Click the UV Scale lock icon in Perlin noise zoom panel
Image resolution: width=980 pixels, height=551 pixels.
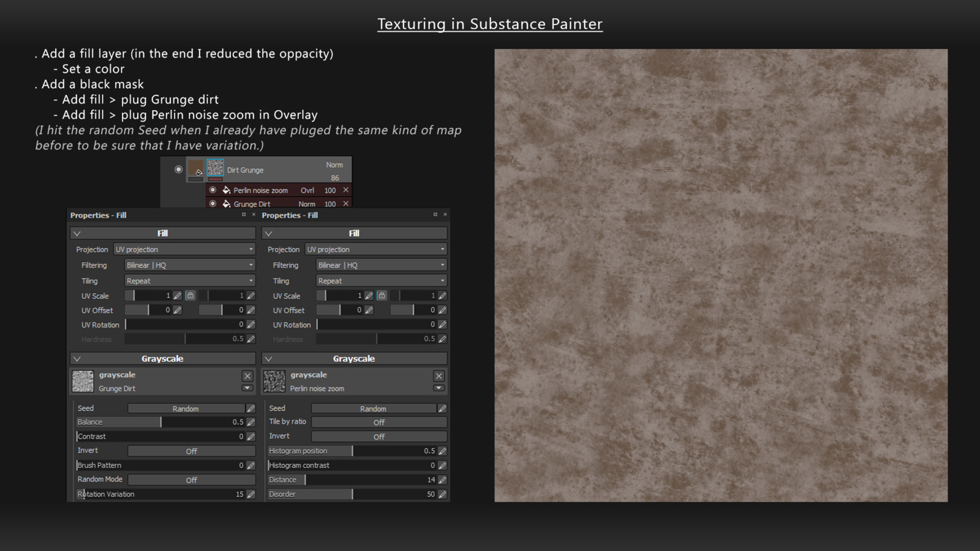click(382, 296)
